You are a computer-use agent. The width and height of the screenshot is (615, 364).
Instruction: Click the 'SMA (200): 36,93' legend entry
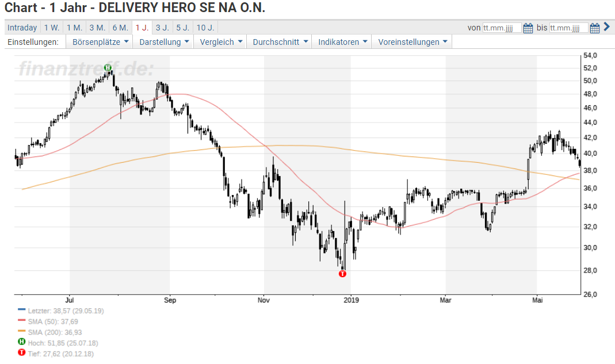pos(55,332)
